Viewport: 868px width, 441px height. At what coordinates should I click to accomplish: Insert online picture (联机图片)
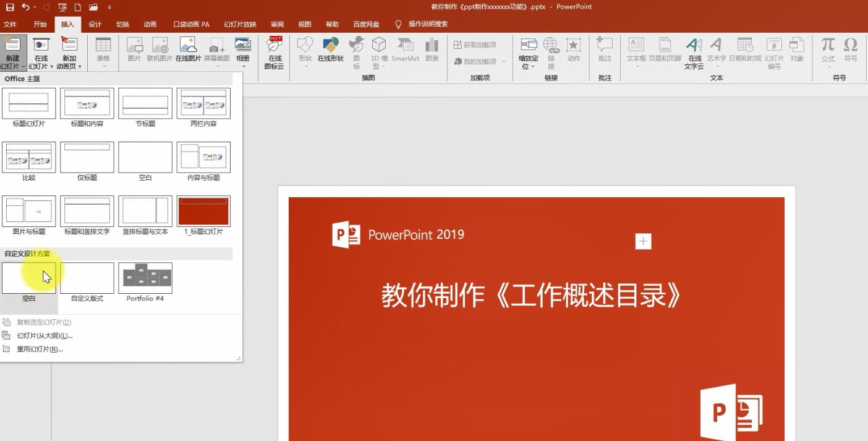point(160,49)
